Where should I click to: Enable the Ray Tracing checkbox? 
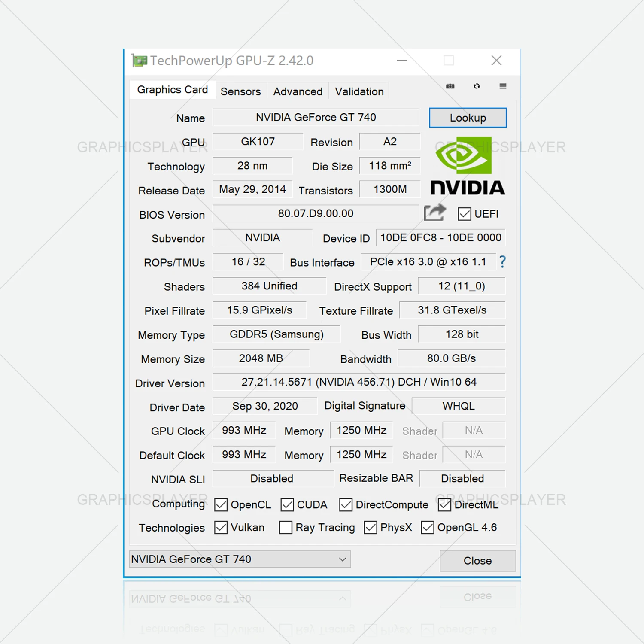click(x=286, y=527)
